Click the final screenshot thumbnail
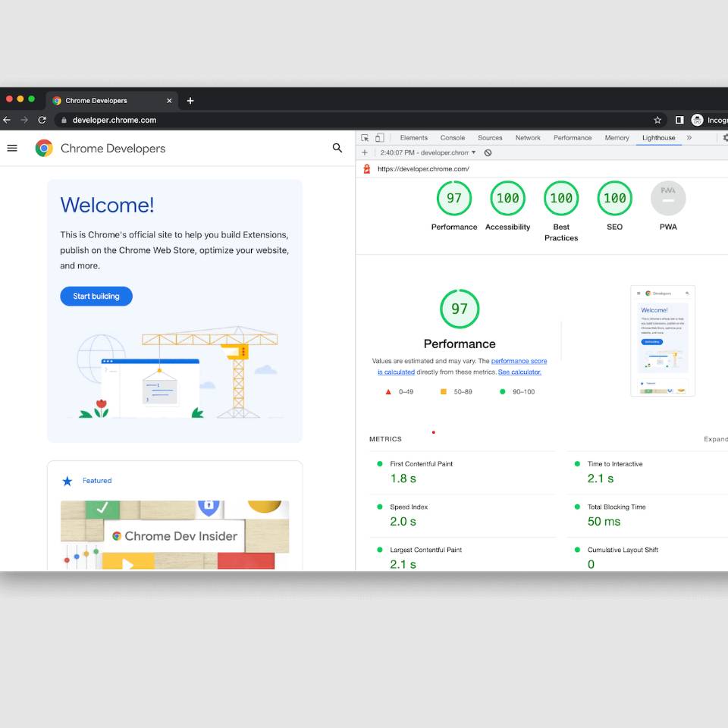This screenshot has width=728, height=728. (663, 340)
